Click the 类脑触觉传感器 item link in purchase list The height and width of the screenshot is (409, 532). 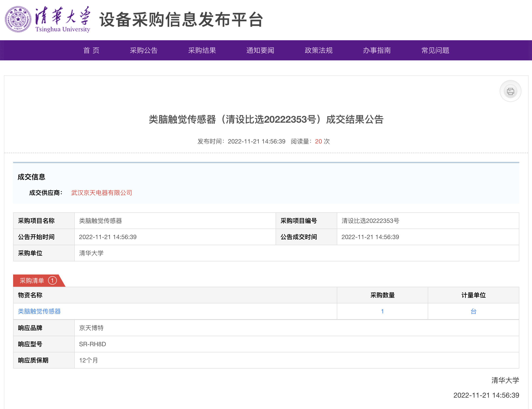coord(39,311)
